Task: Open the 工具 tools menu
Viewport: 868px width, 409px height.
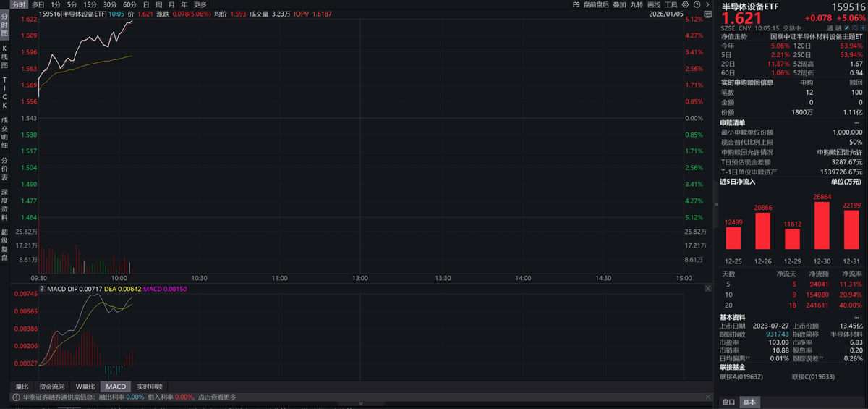Action: click(x=671, y=4)
